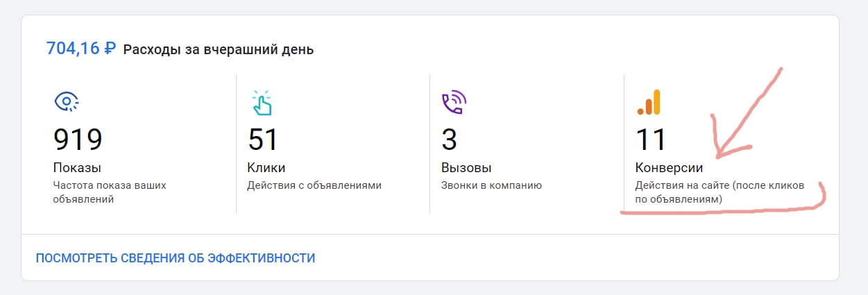Click the eye icon above Показы
This screenshot has width=868, height=295.
[x=66, y=103]
